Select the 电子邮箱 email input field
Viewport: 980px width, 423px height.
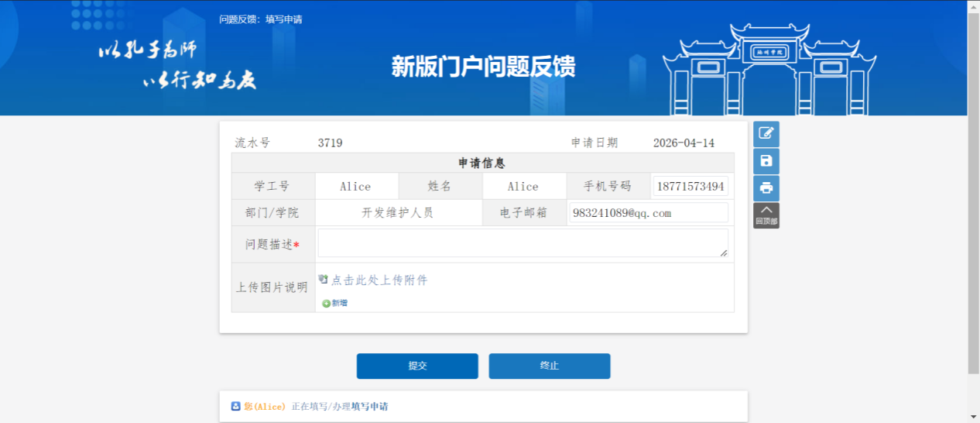(x=648, y=213)
